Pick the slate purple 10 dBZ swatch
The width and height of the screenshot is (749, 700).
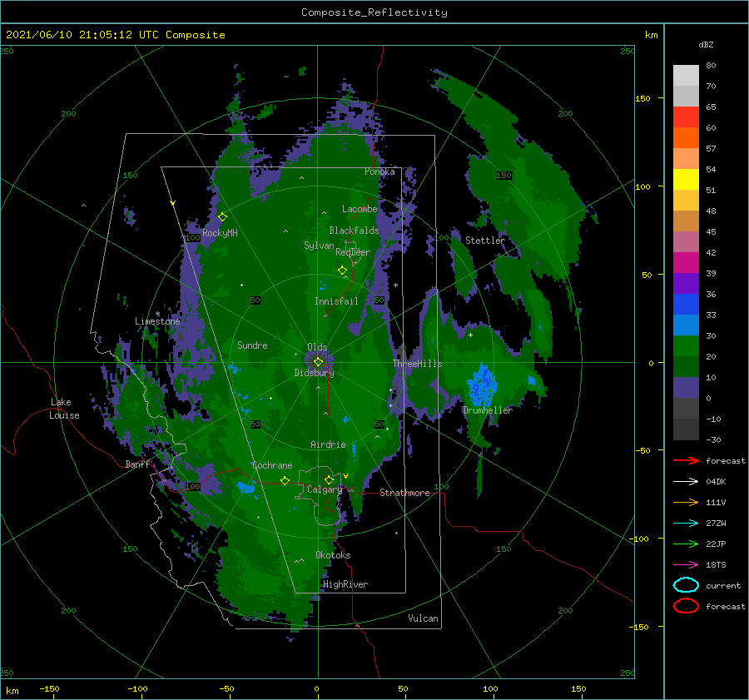686,387
